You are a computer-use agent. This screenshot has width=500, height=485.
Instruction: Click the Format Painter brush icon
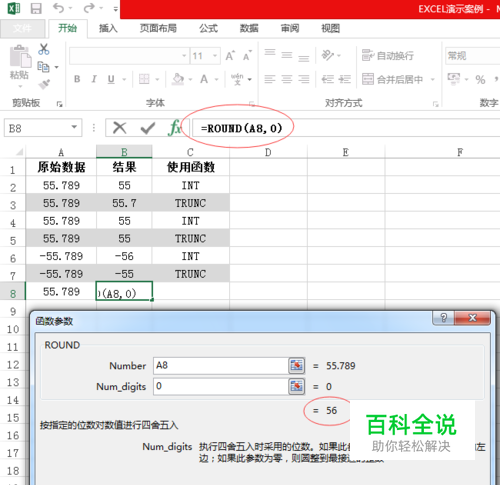44,84
